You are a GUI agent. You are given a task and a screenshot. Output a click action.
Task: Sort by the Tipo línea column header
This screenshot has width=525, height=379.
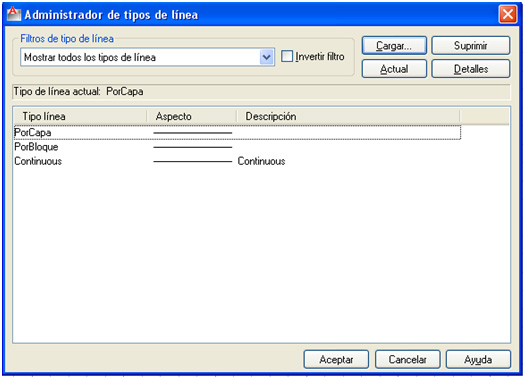coord(80,116)
